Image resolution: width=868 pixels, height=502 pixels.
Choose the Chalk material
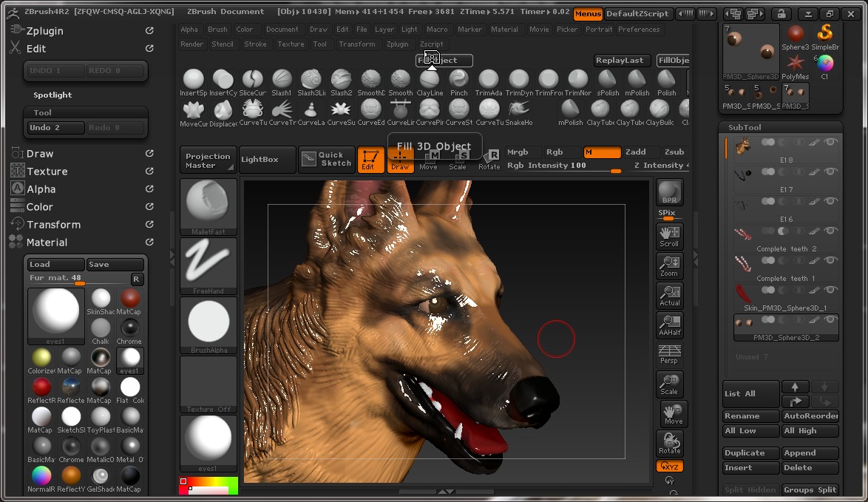coord(101,331)
